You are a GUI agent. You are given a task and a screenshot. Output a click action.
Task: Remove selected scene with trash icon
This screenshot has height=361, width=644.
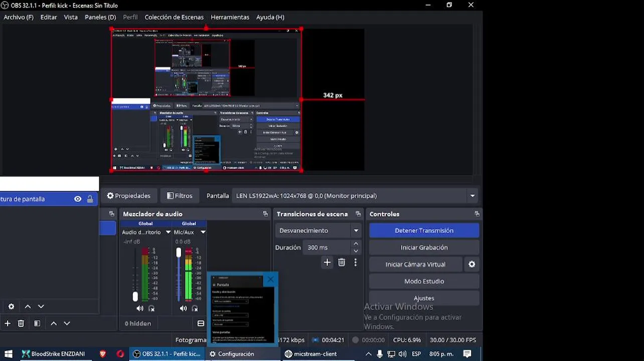21,323
